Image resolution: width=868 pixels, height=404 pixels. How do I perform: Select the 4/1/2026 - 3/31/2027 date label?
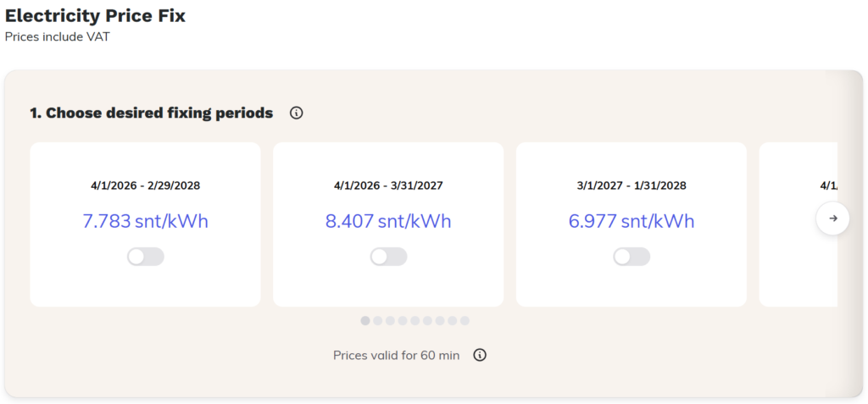[388, 185]
